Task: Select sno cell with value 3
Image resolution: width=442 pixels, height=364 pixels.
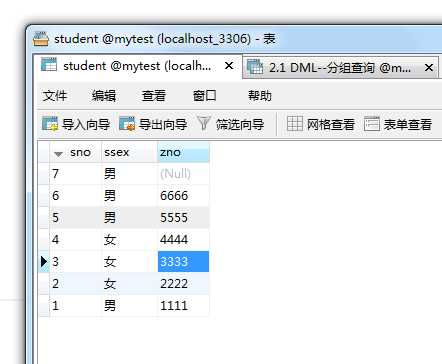Action: click(76, 262)
